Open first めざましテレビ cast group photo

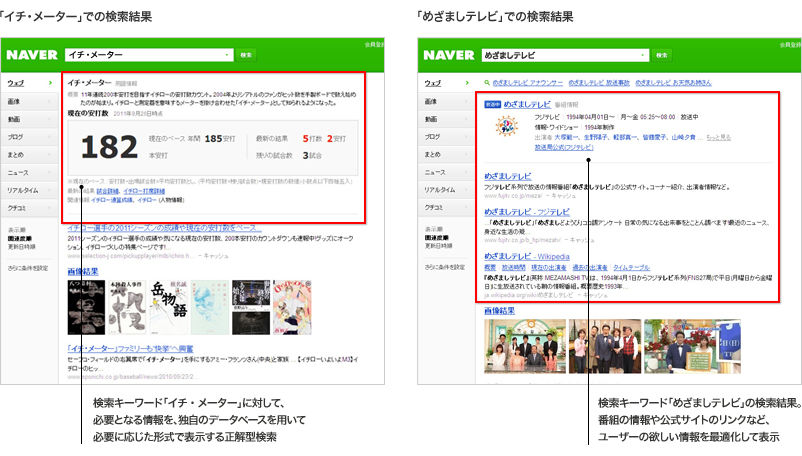525,346
